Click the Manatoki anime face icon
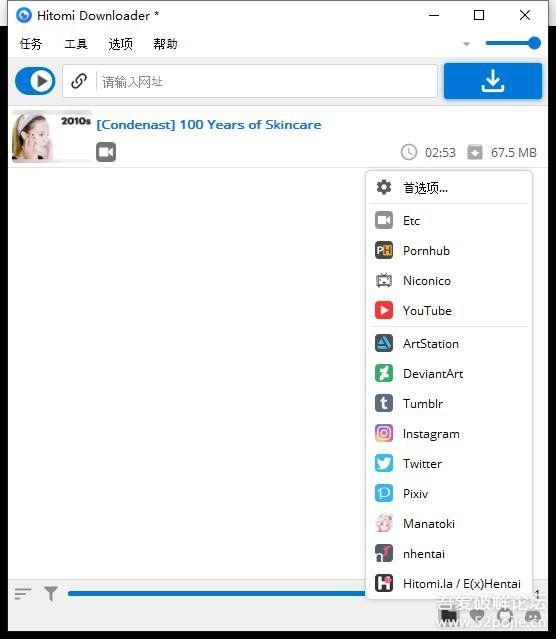 point(384,524)
